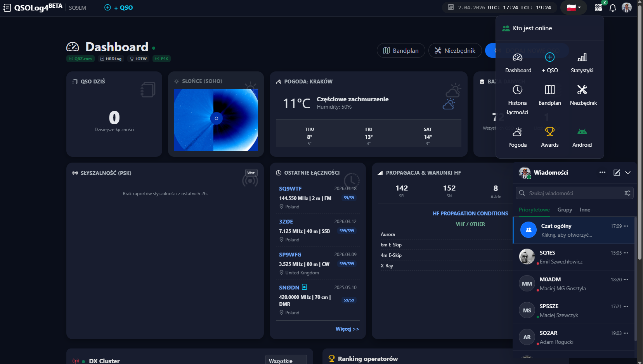Click the Awards trophy icon
The width and height of the screenshot is (643, 364).
[549, 132]
